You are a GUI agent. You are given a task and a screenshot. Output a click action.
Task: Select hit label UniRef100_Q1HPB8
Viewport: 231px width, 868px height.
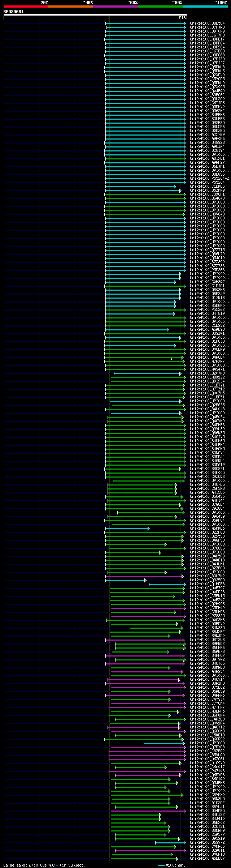pos(207,584)
